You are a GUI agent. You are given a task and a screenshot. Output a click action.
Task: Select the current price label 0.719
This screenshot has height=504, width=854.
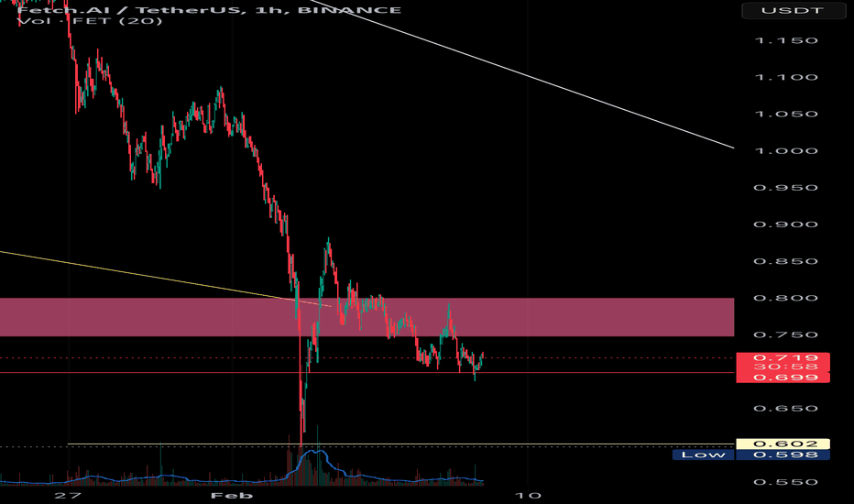click(783, 358)
